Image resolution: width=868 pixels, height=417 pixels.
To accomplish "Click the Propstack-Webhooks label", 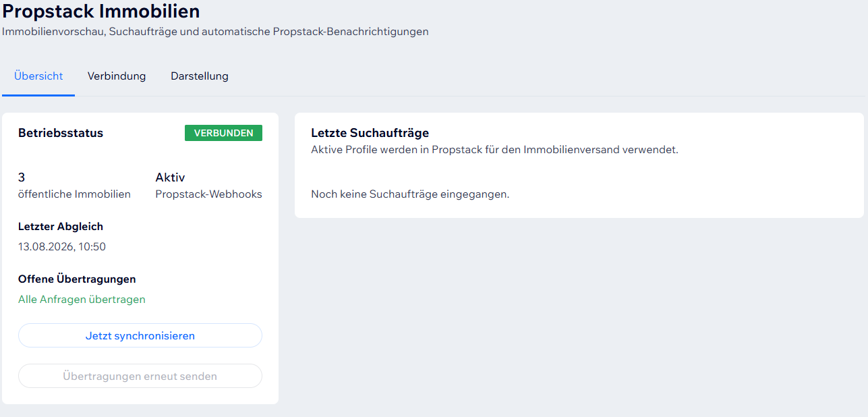I will [x=208, y=194].
